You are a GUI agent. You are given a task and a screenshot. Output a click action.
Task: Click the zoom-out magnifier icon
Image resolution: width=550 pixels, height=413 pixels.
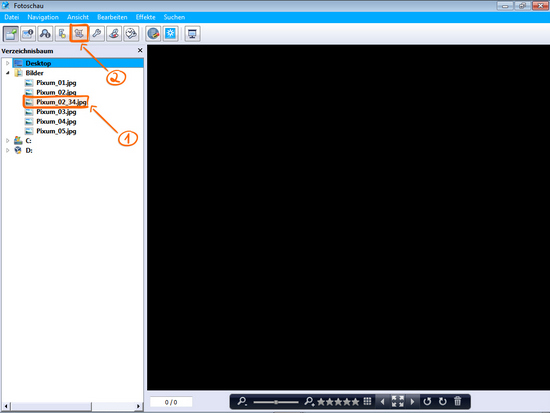(242, 401)
